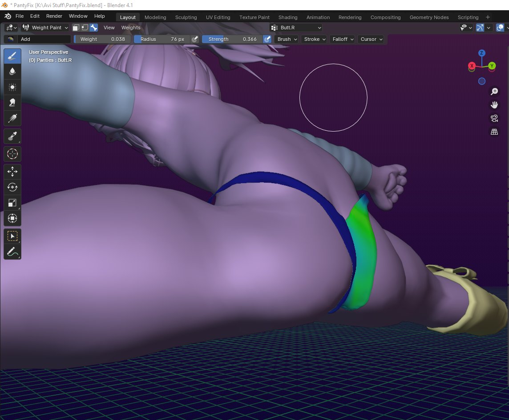Switch to the Geometry Nodes workspace tab
The width and height of the screenshot is (509, 420).
tap(429, 17)
